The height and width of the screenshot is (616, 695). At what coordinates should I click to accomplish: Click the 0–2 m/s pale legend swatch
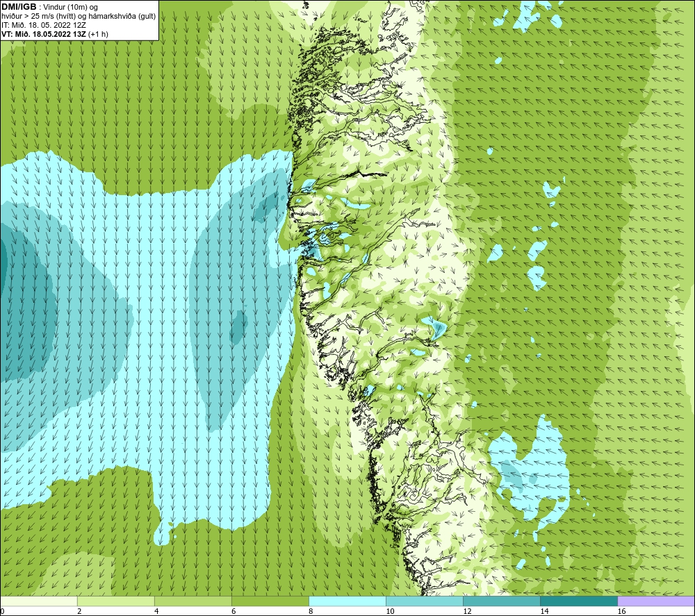[x=38, y=601]
